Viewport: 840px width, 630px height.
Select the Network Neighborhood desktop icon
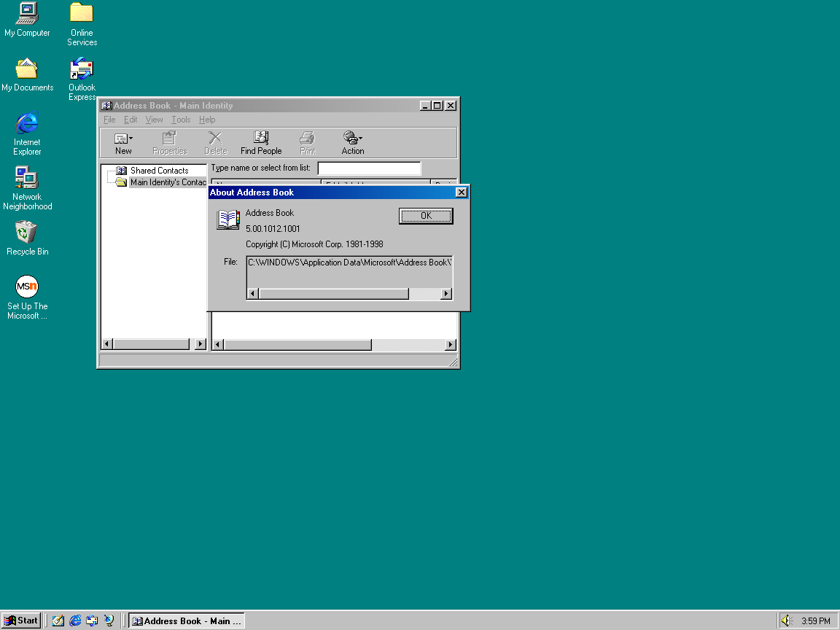coord(27,187)
